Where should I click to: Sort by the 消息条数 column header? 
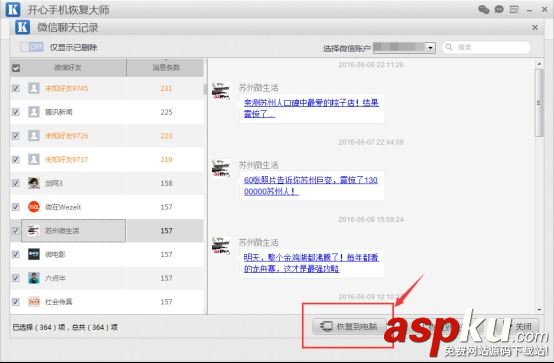[165, 68]
